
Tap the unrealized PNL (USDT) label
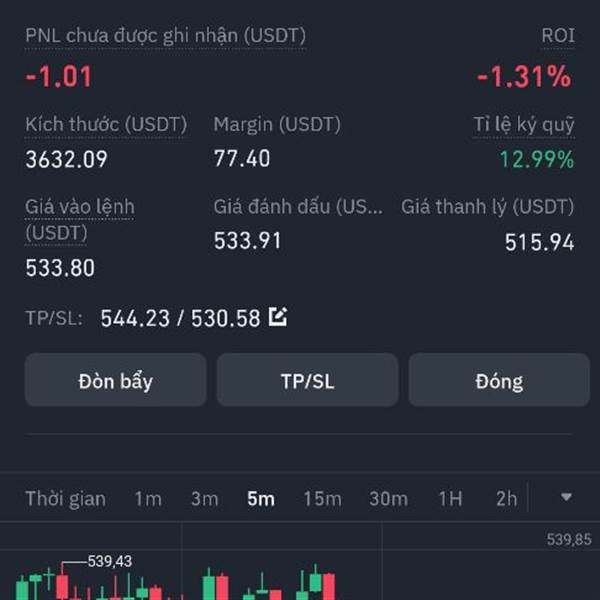pyautogui.click(x=165, y=35)
